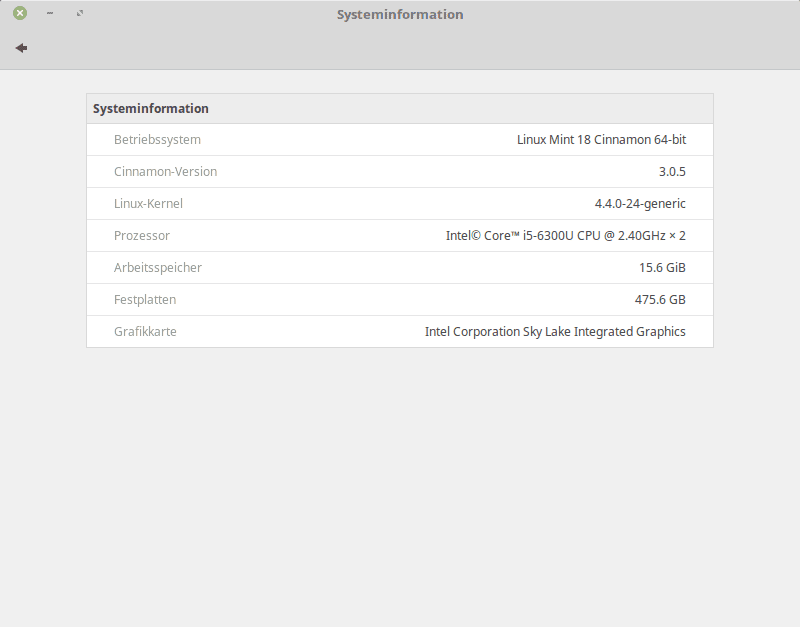Select the Prozessor label
This screenshot has width=800, height=627.
pos(142,236)
